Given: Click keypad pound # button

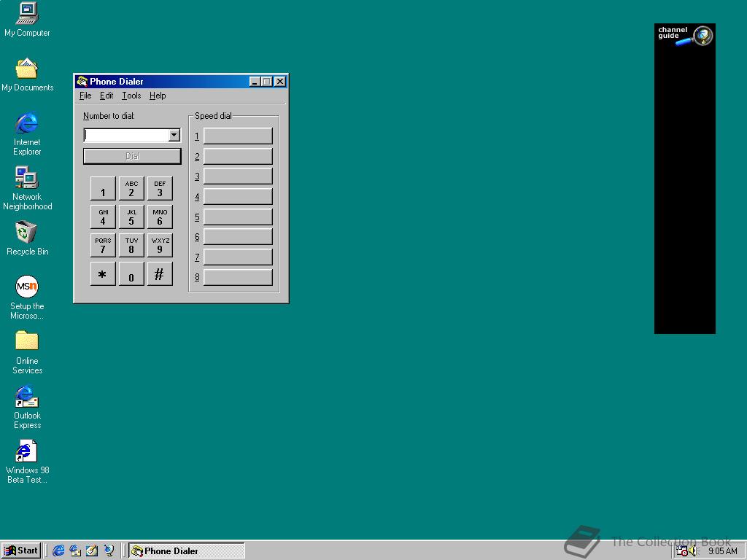Looking at the screenshot, I should pos(160,274).
